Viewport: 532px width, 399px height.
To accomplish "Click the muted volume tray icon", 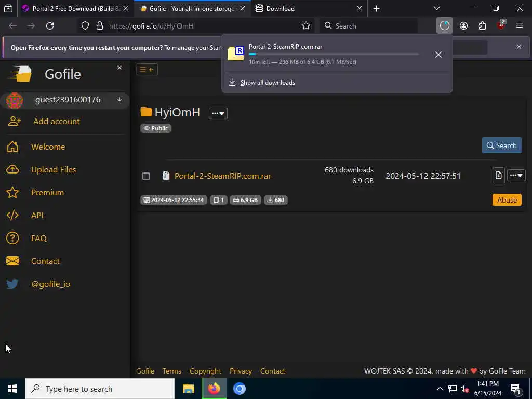I will (x=464, y=389).
